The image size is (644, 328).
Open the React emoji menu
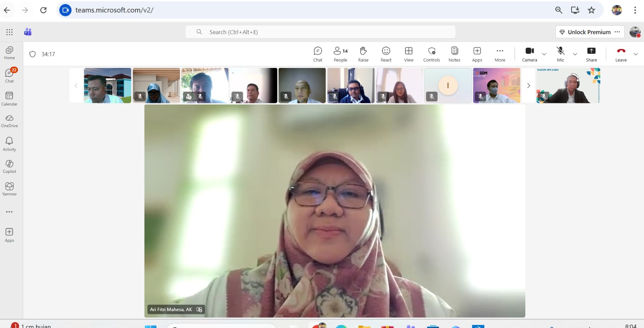386,54
